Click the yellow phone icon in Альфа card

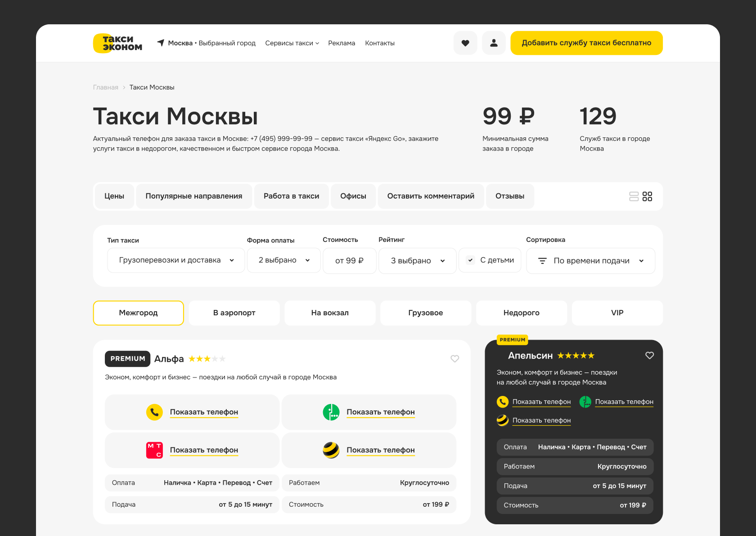(x=154, y=412)
